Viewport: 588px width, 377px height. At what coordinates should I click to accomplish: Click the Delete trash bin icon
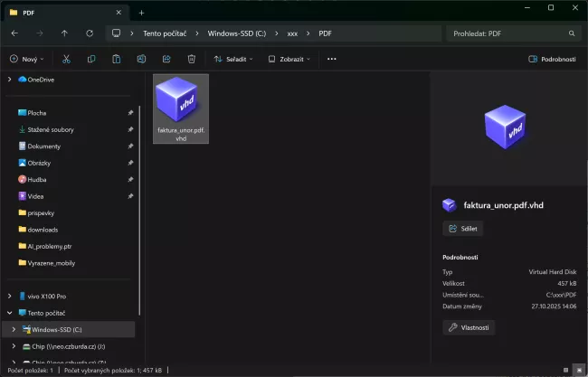(191, 59)
